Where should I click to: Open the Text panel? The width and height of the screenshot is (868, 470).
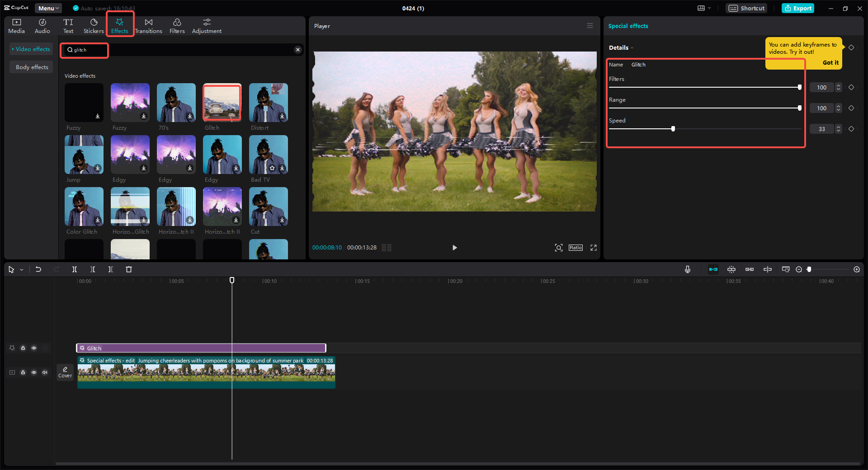click(x=68, y=25)
